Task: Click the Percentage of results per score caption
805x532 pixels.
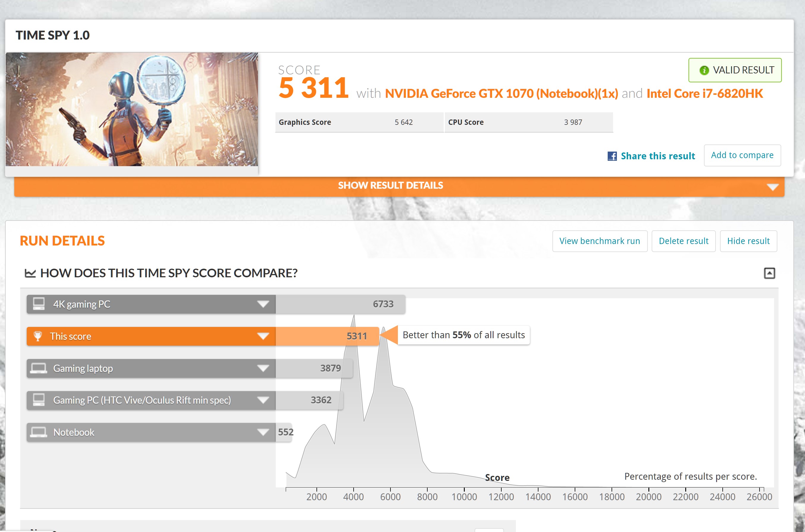Action: [x=691, y=477]
